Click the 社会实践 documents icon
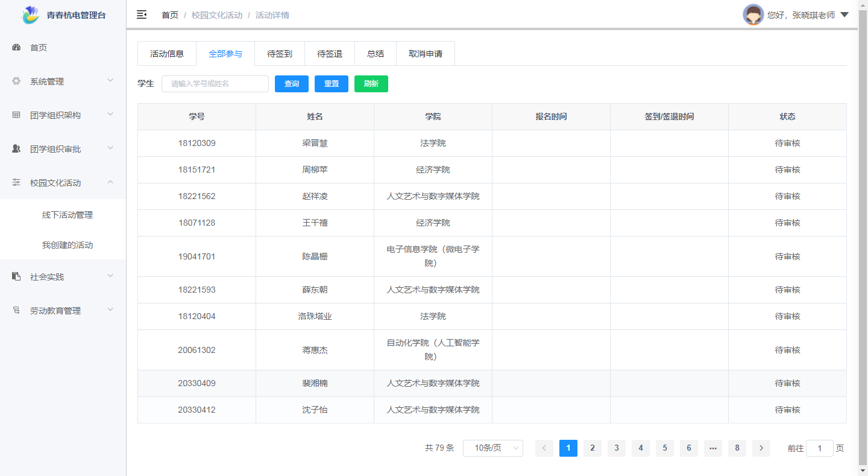Image resolution: width=868 pixels, height=476 pixels. (x=16, y=276)
